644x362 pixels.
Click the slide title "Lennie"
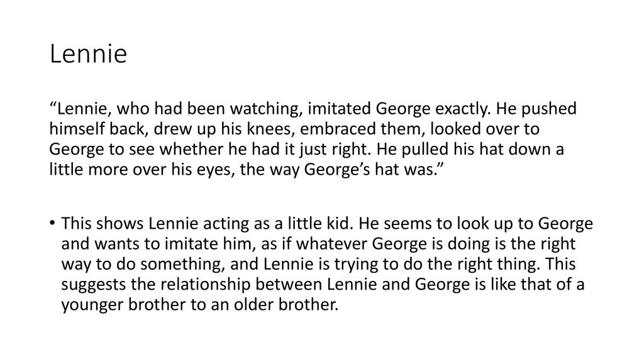pyautogui.click(x=88, y=54)
